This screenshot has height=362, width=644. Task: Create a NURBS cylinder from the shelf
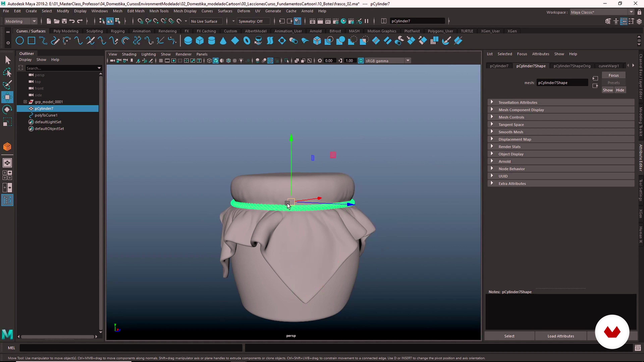pos(211,41)
